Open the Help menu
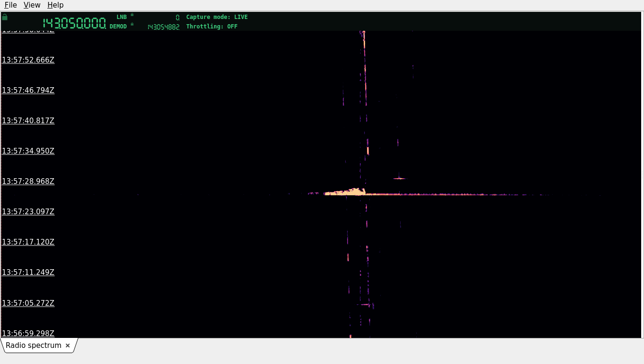This screenshot has height=364, width=644. click(x=55, y=5)
